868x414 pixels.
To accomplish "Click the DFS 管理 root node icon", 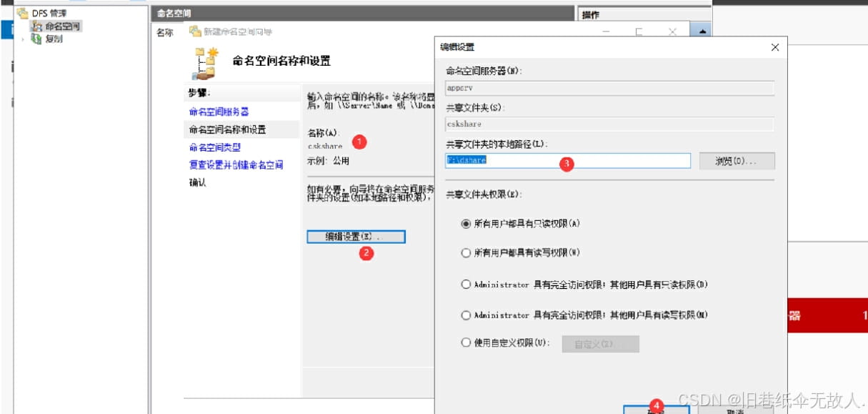I will 23,13.
